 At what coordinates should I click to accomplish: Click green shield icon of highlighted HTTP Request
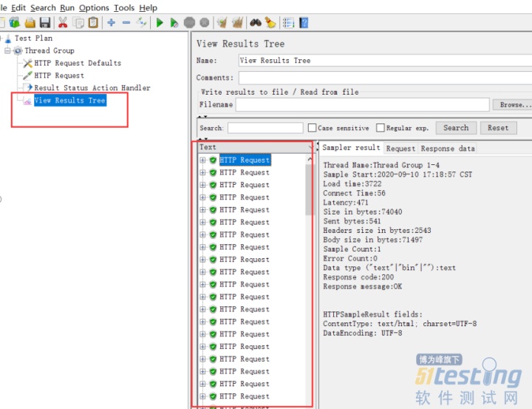point(213,160)
